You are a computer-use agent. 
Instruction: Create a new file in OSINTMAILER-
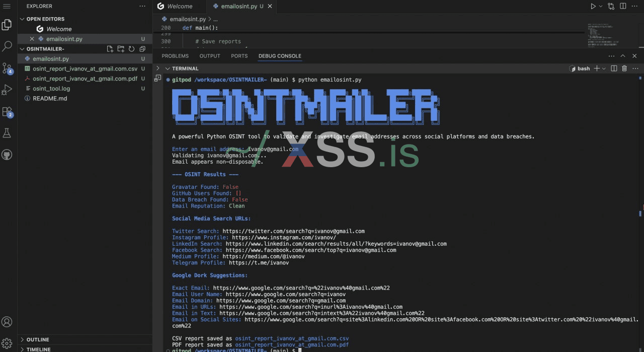pyautogui.click(x=110, y=49)
